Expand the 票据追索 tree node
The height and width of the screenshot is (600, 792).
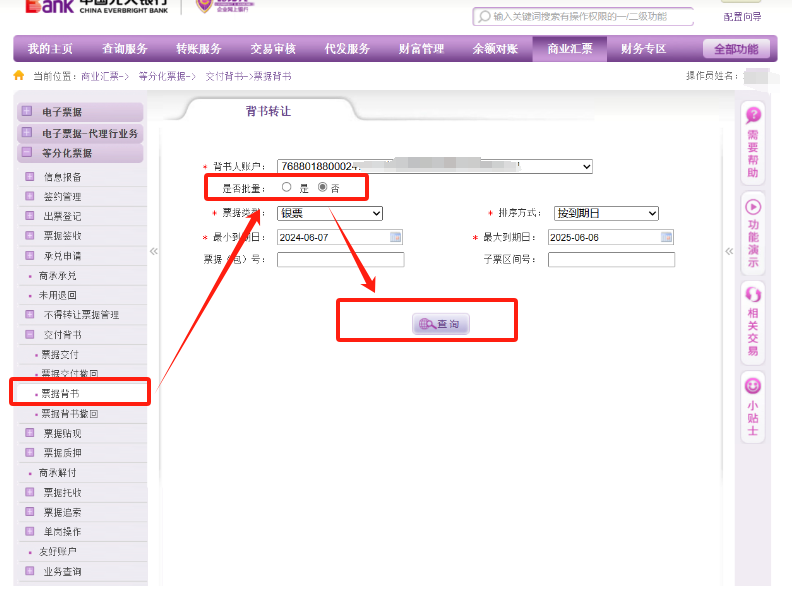29,512
